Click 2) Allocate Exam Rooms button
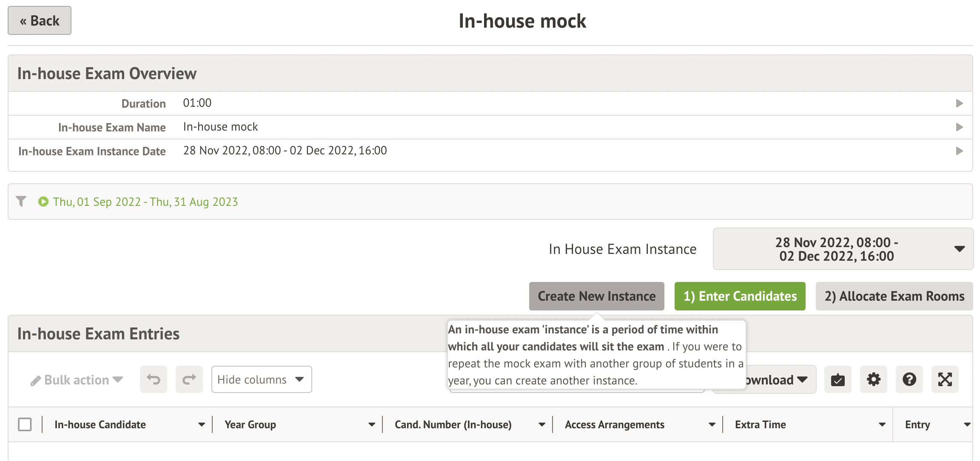Viewport: 980px width, 461px height. pyautogui.click(x=894, y=296)
